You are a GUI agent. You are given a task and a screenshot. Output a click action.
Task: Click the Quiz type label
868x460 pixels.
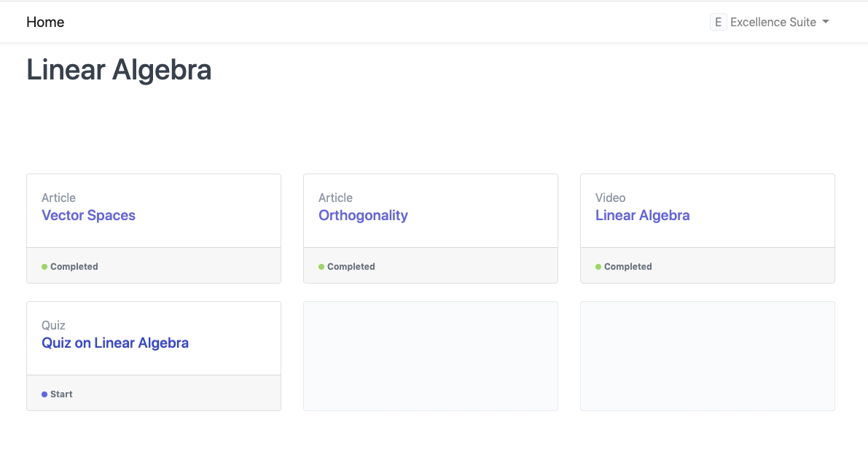53,325
